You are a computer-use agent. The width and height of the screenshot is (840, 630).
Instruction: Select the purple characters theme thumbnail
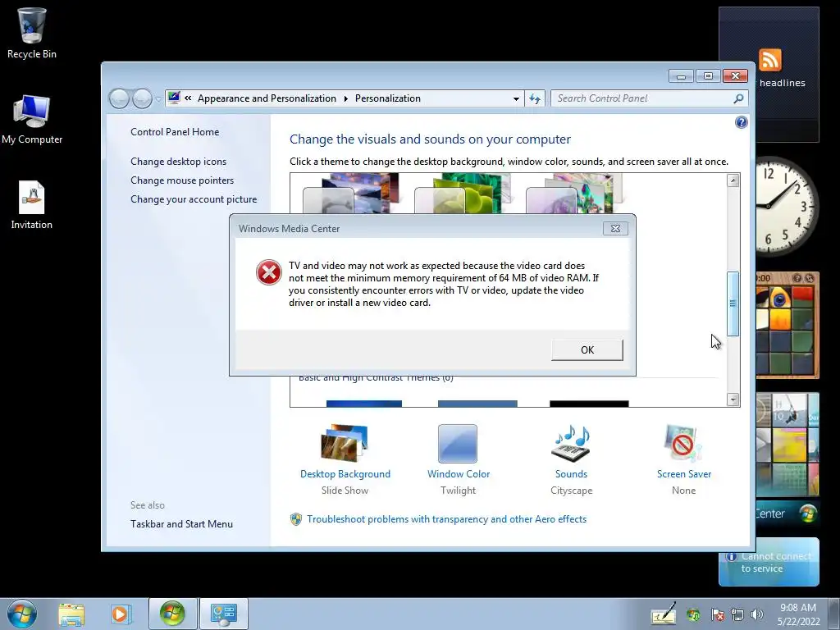574,194
